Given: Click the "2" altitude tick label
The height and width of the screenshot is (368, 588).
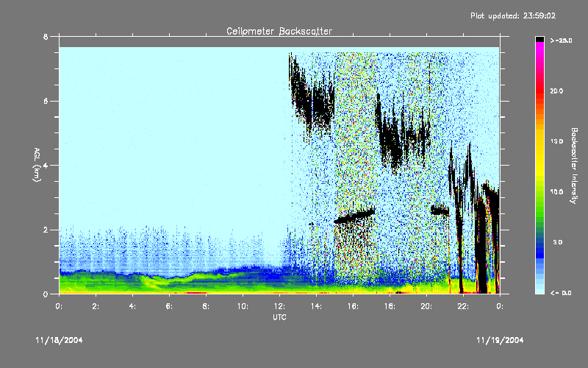Looking at the screenshot, I should (46, 230).
